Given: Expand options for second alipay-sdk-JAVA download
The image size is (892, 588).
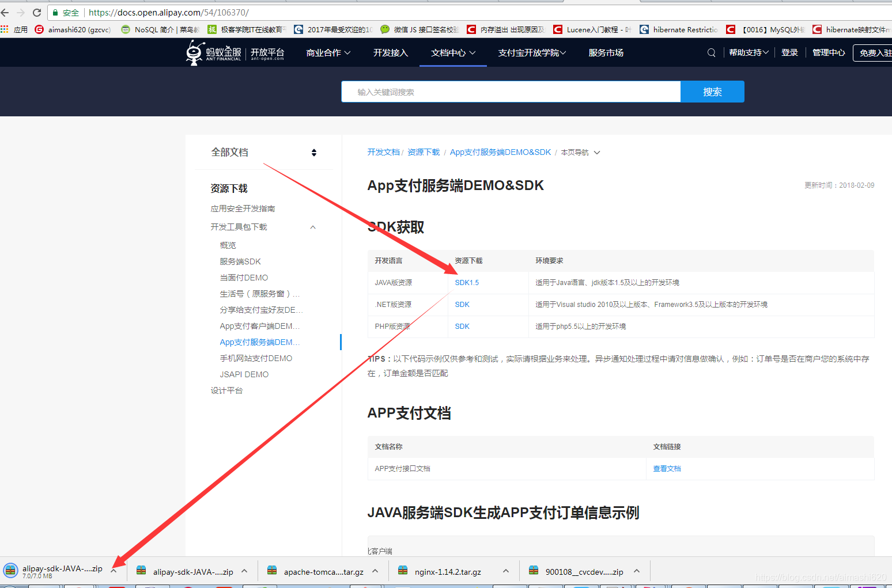Looking at the screenshot, I should pyautogui.click(x=244, y=571).
